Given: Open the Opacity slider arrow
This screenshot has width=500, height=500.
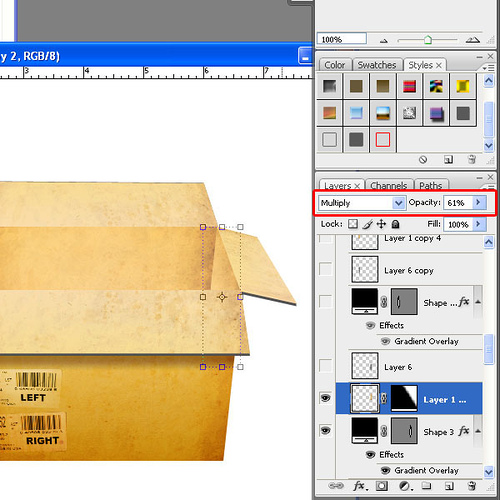Looking at the screenshot, I should coord(479,202).
